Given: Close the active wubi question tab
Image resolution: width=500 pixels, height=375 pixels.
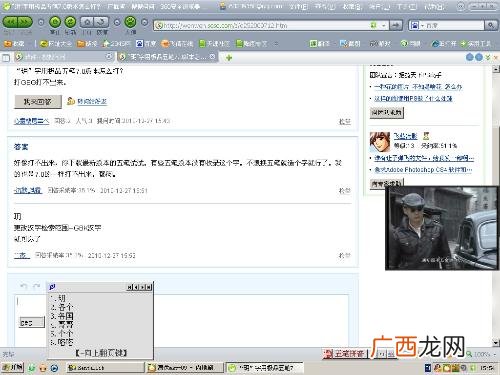Looking at the screenshot, I should (x=213, y=57).
